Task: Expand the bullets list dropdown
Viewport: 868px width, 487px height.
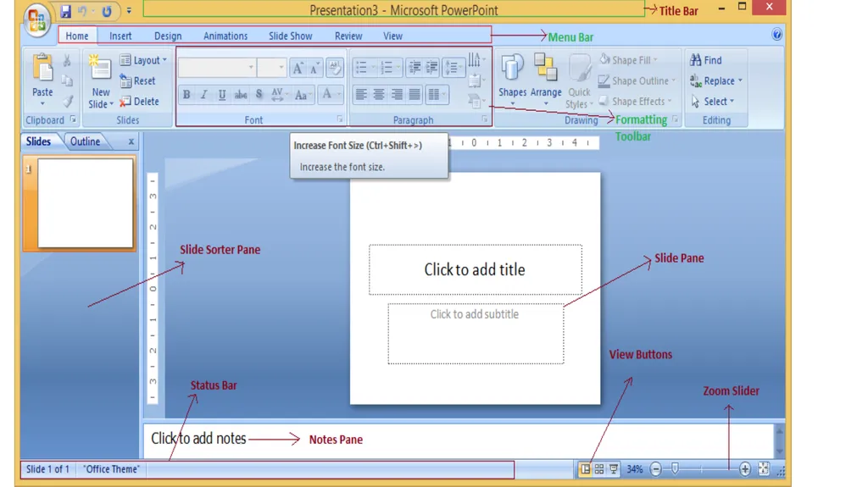Action: 373,68
